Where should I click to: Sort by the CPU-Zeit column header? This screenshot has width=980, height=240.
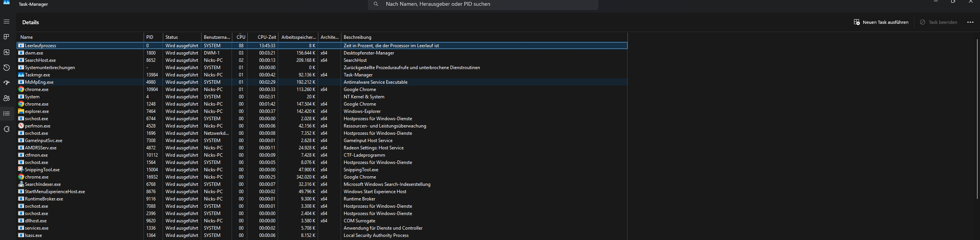click(x=263, y=37)
